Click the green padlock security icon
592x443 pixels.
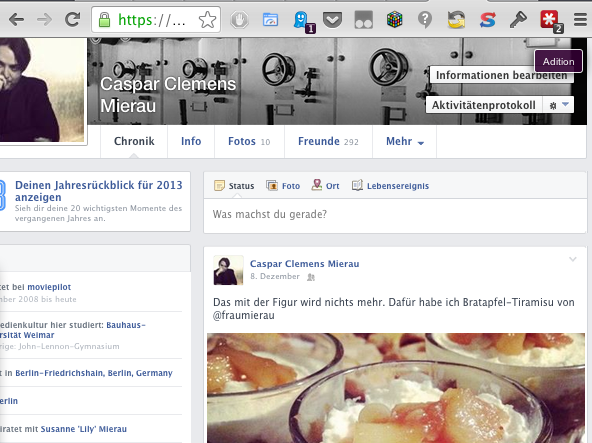[x=104, y=20]
